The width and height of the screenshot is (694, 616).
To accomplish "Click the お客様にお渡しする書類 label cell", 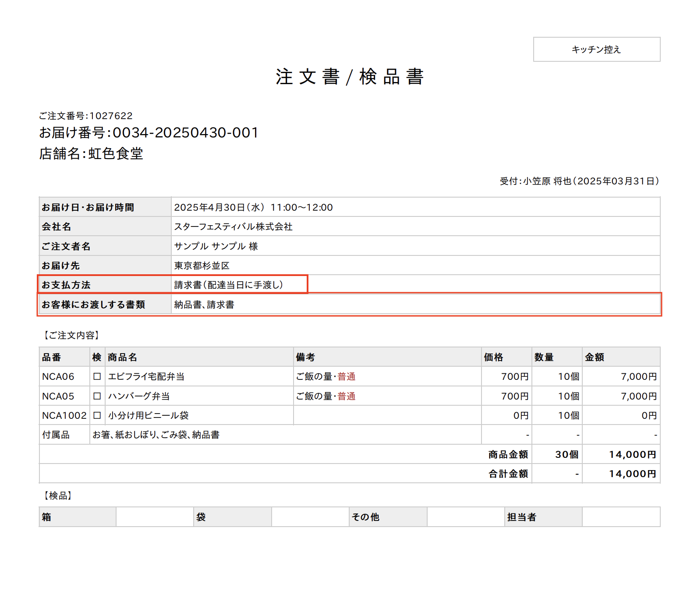I will 105,304.
